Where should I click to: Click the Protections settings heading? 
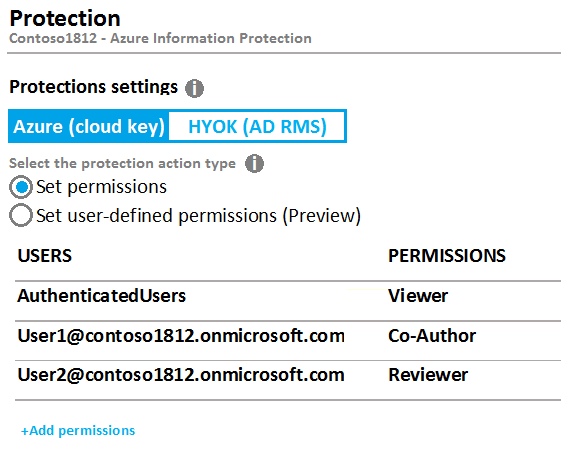(x=93, y=87)
